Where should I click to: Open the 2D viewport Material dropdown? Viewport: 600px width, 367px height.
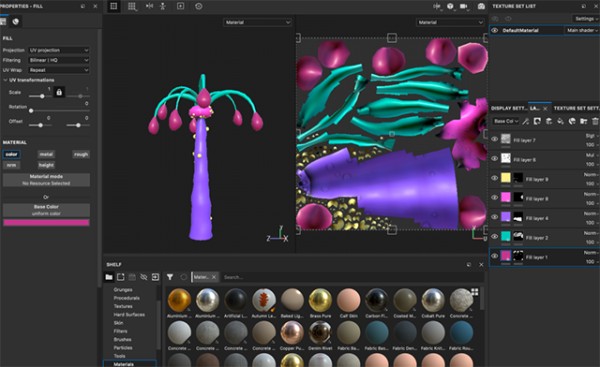point(450,22)
